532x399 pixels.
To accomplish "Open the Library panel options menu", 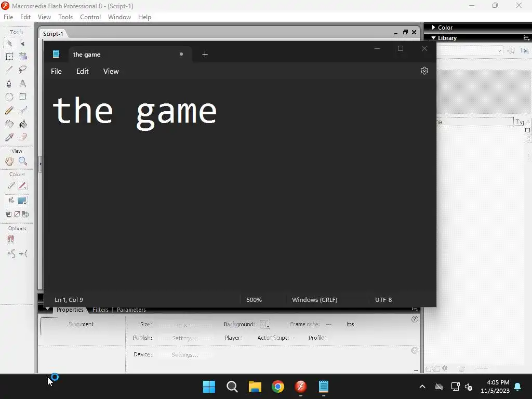I will (526, 37).
